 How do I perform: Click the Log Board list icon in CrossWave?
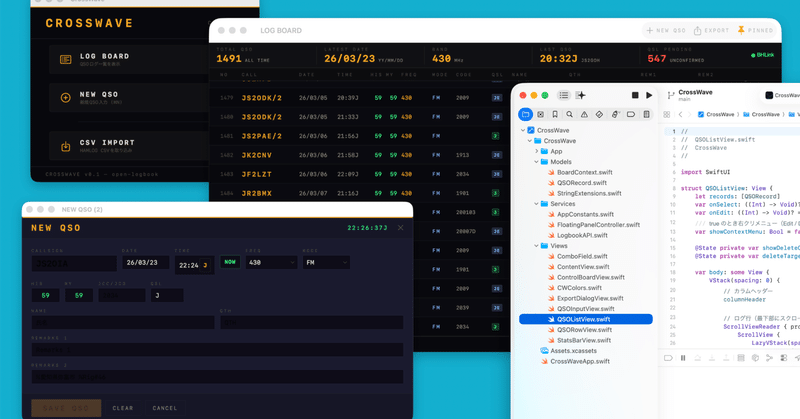click(66, 60)
